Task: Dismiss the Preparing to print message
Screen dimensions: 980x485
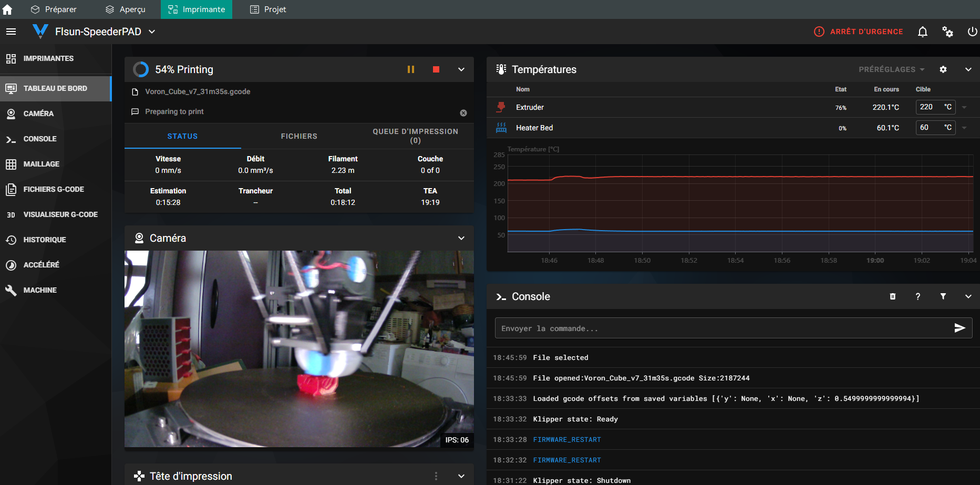Action: pyautogui.click(x=463, y=113)
